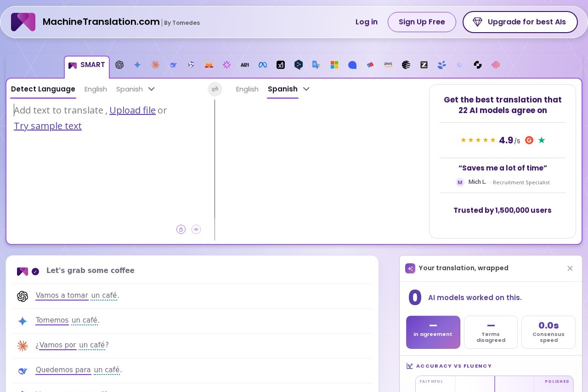
Task: Pick the xAI engine icon
Action: (281, 65)
